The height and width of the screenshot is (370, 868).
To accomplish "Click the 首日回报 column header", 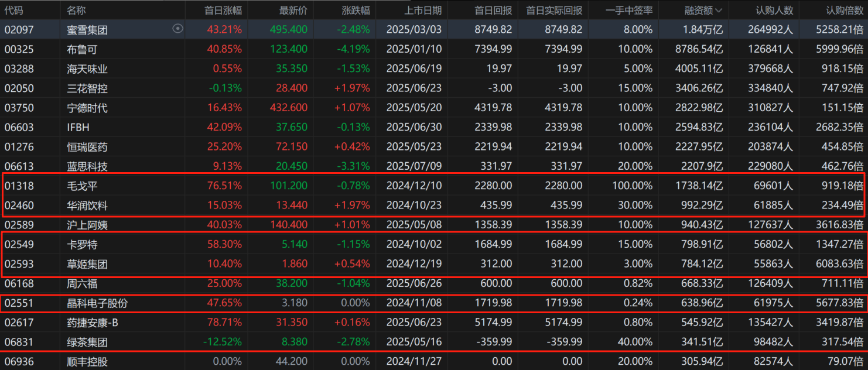I will click(493, 10).
